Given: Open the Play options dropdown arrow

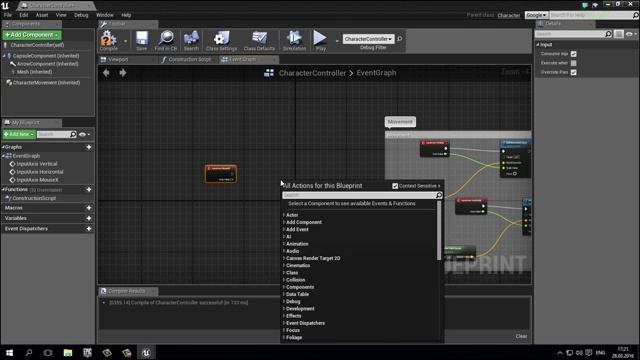Looking at the screenshot, I should [337, 41].
